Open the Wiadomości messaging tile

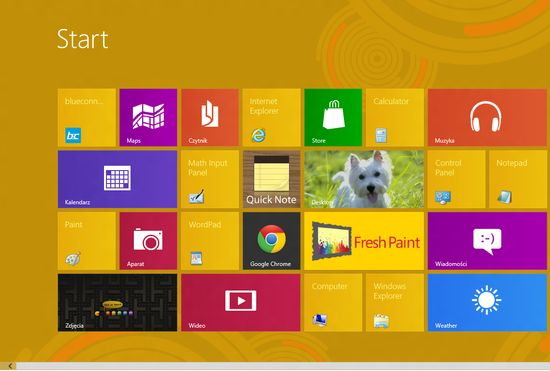[x=487, y=241]
